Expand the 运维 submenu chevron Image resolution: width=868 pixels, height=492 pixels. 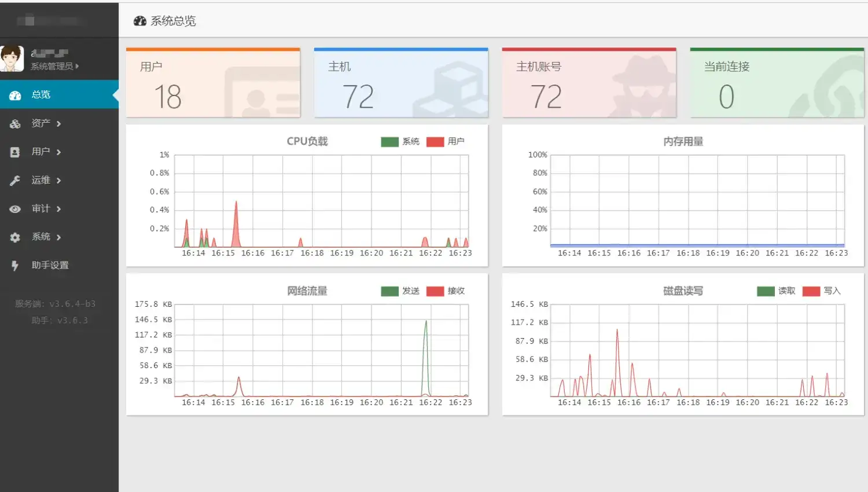click(58, 180)
